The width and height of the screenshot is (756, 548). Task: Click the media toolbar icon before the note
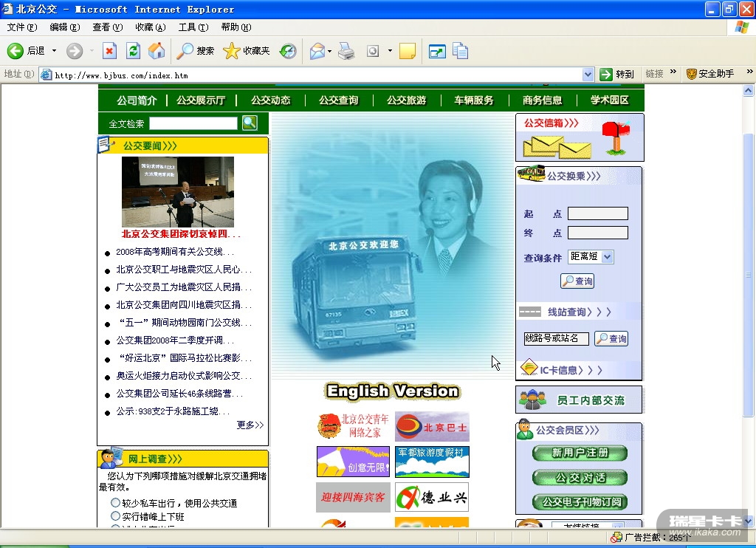pos(373,51)
